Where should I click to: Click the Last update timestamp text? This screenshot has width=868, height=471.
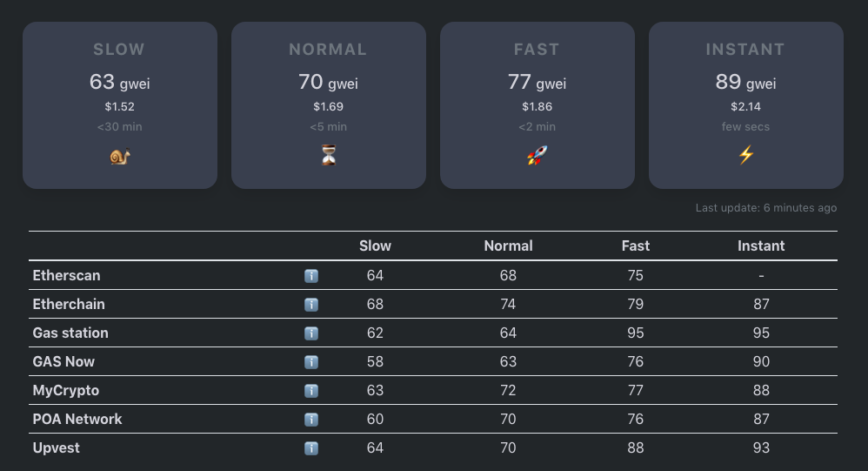coord(766,209)
